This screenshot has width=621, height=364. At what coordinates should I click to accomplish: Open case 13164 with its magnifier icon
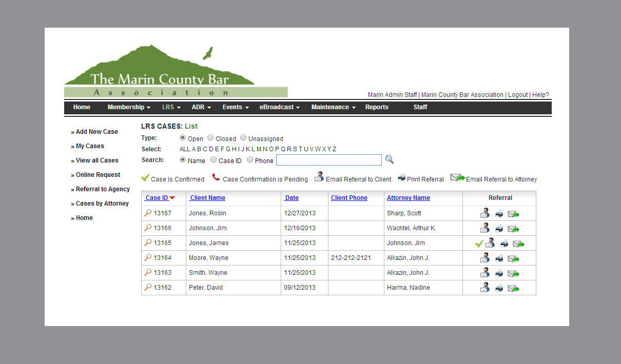click(x=148, y=257)
